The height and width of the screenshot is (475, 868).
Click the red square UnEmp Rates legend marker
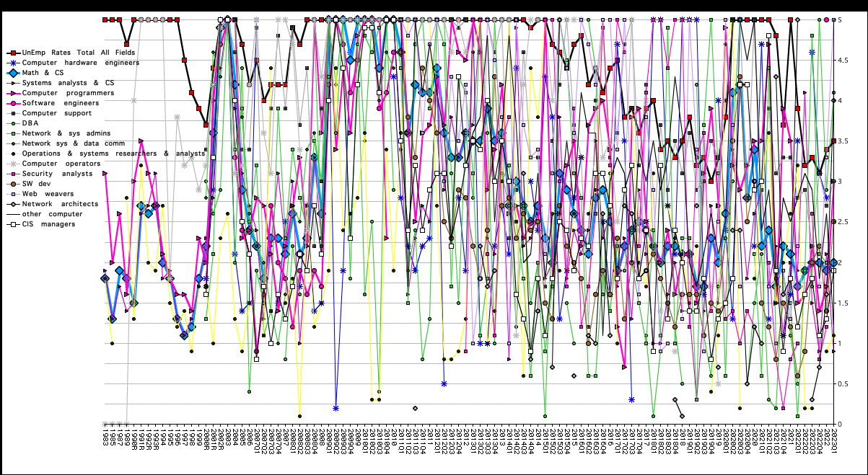click(12, 53)
